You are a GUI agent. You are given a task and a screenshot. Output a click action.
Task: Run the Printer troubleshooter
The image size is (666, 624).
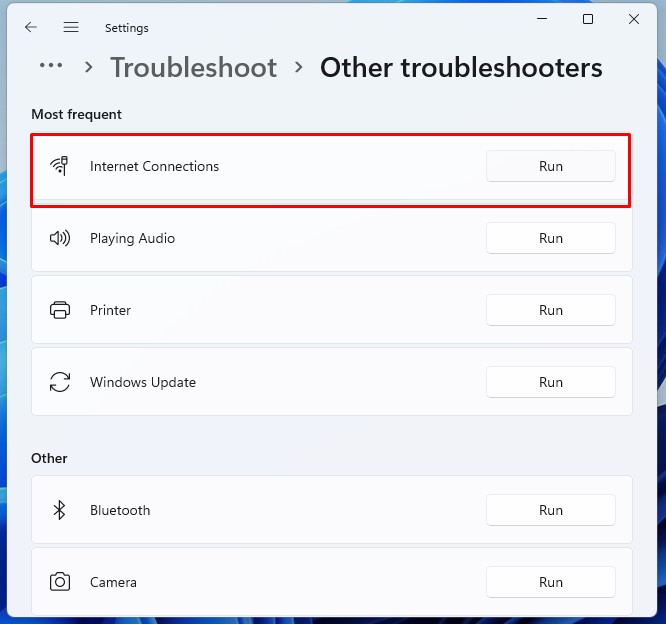click(550, 310)
